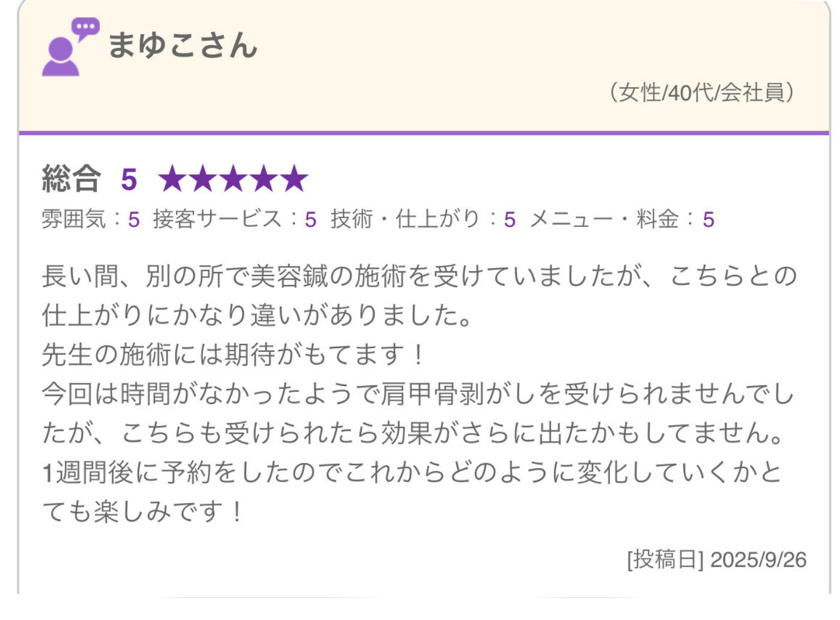Select the 雰囲気 rating score
This screenshot has height=620, width=840.
click(134, 220)
